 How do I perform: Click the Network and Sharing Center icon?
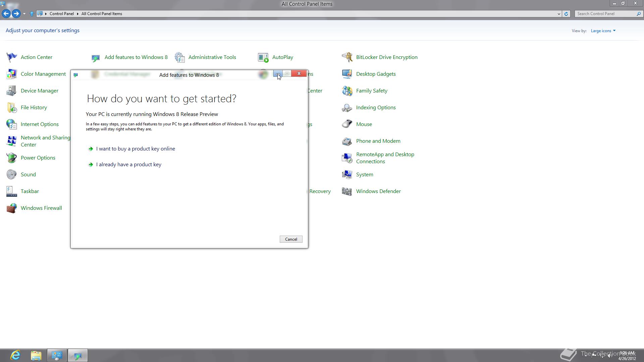tap(12, 141)
